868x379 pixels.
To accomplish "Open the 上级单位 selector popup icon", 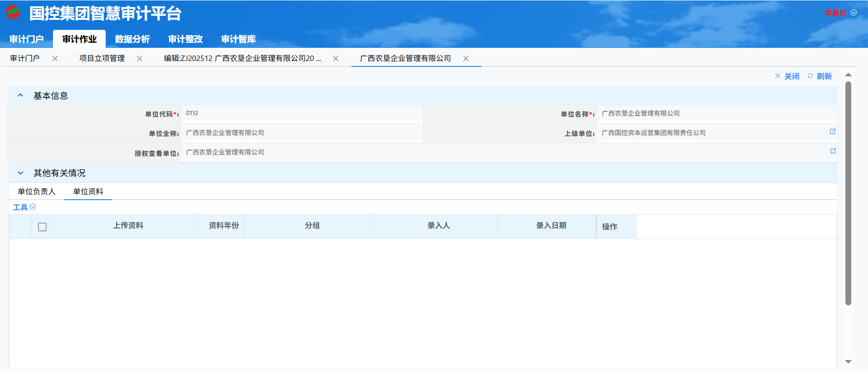I will pos(832,131).
